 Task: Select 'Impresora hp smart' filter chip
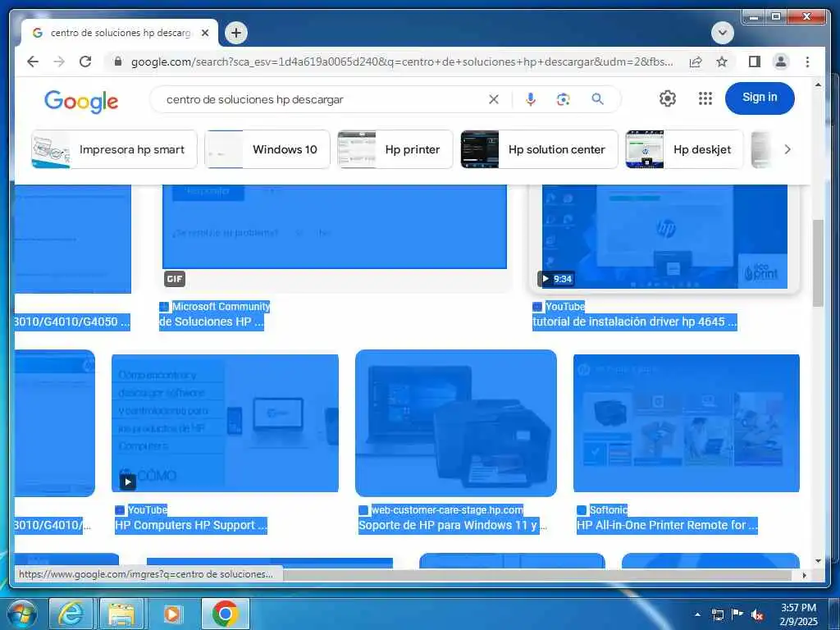[x=114, y=149]
